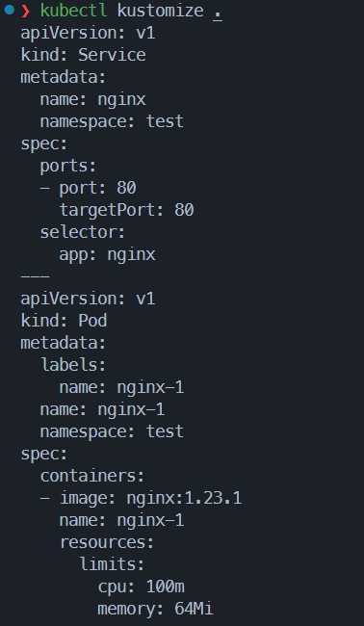Click the blue command status dot

tap(10, 10)
